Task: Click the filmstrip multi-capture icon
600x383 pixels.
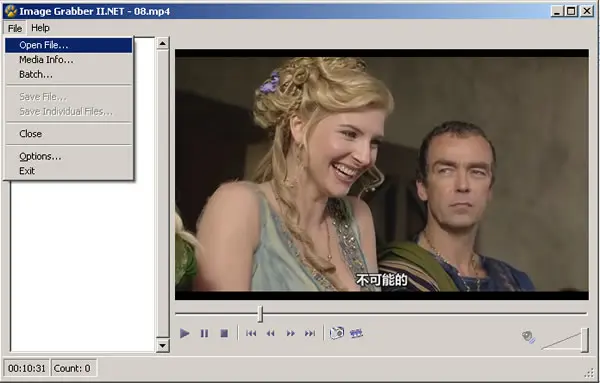Action: [x=356, y=333]
